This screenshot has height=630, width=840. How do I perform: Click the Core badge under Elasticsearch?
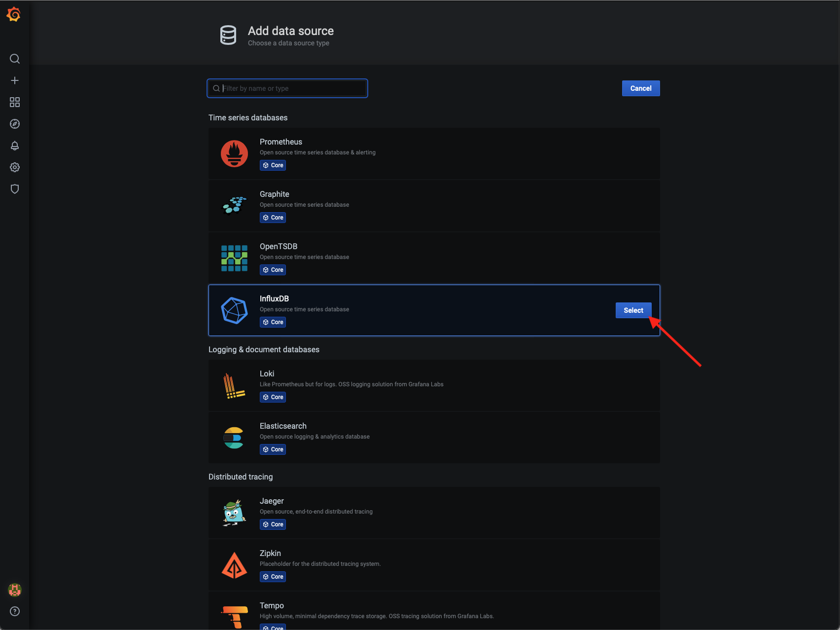(x=273, y=449)
